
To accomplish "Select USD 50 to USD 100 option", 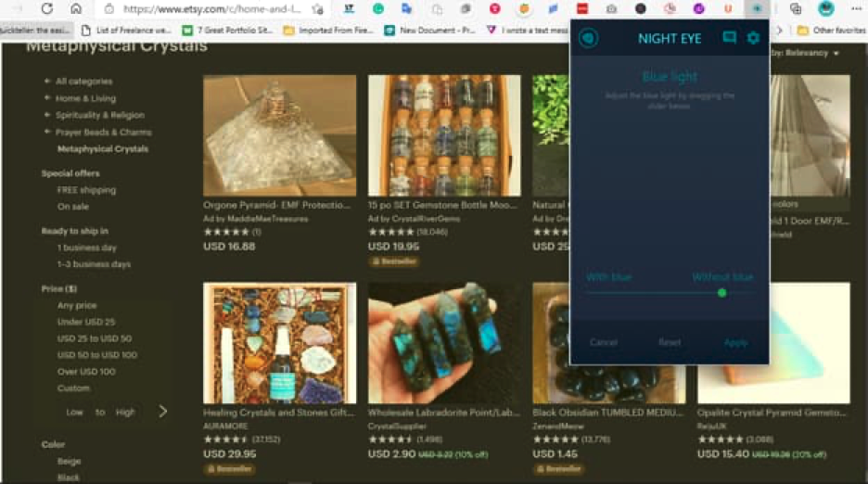I will pyautogui.click(x=96, y=355).
